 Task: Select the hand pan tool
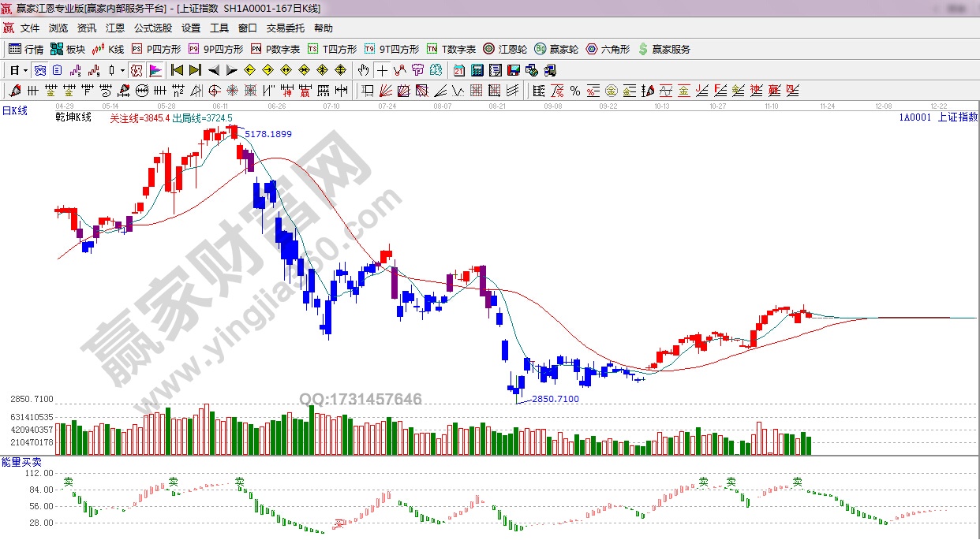[x=363, y=69]
